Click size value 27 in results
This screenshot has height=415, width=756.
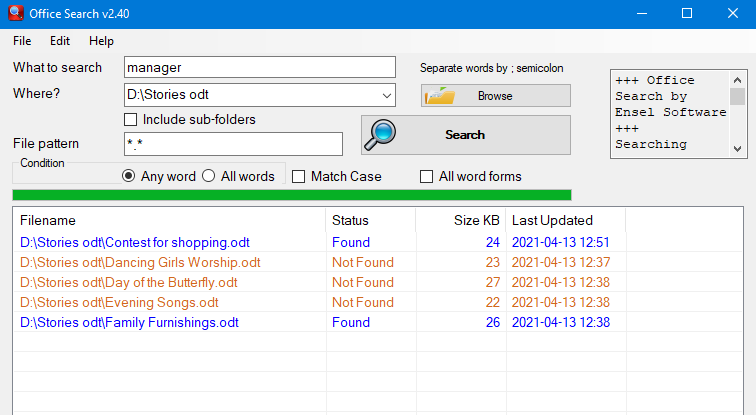pyautogui.click(x=492, y=282)
